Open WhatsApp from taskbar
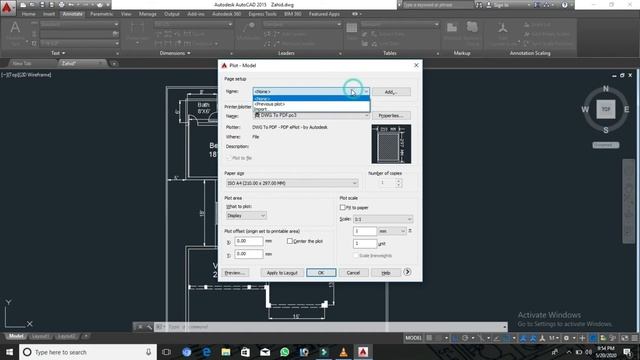The image size is (640, 360). [284, 352]
